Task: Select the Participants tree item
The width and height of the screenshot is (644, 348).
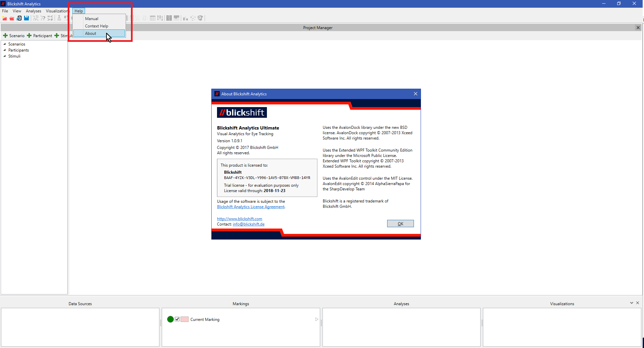Action: coord(18,50)
